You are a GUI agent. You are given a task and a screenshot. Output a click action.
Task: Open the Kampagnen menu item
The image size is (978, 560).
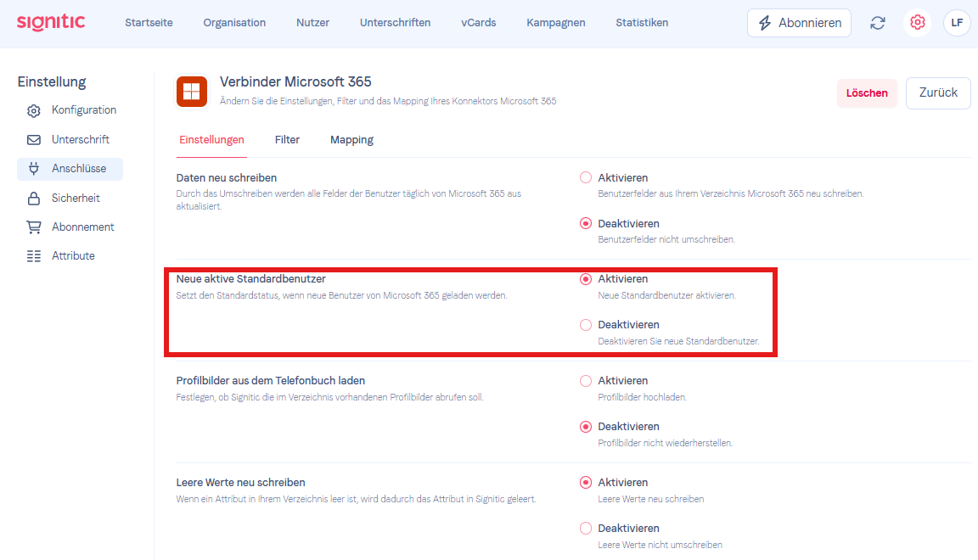pyautogui.click(x=556, y=22)
